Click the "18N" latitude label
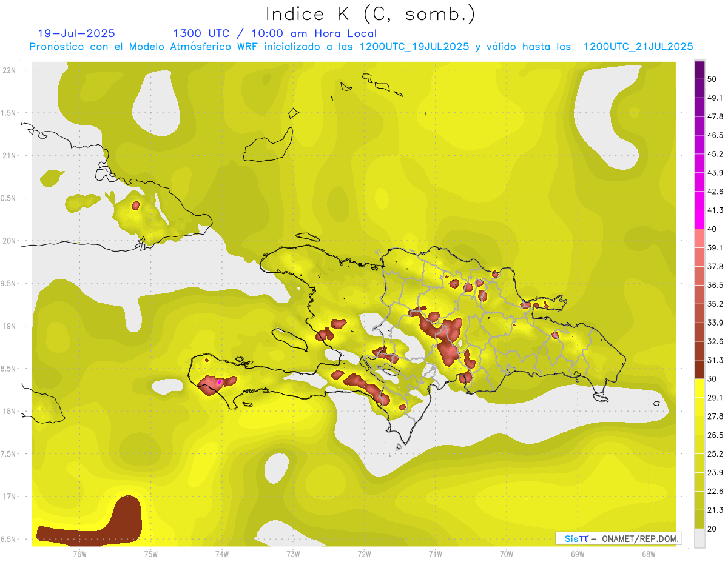 (10, 412)
